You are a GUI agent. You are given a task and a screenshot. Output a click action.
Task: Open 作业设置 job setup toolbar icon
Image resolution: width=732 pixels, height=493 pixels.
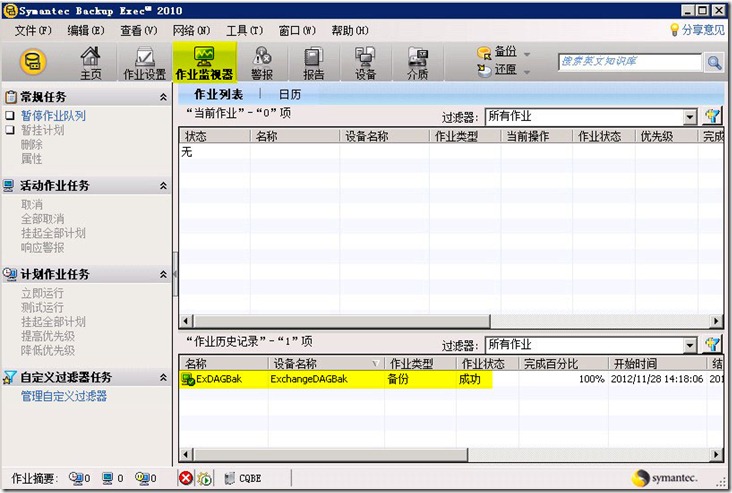(145, 63)
